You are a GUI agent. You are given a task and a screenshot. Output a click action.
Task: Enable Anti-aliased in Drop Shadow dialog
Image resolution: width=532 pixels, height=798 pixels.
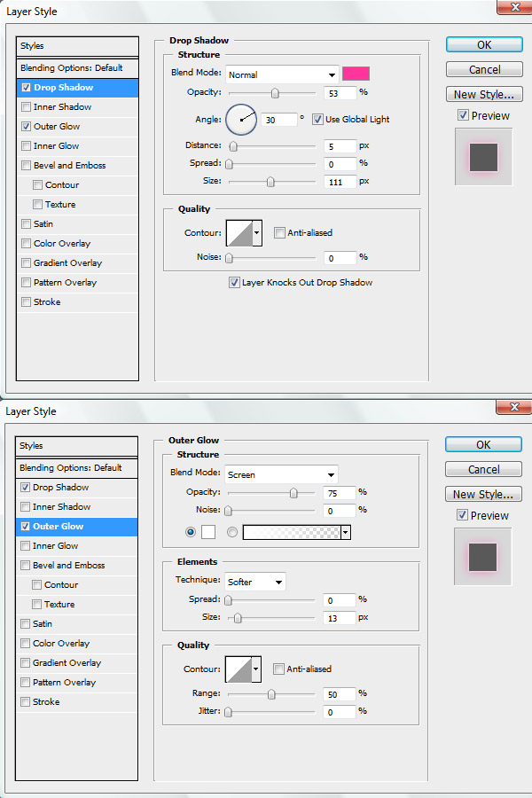click(279, 232)
